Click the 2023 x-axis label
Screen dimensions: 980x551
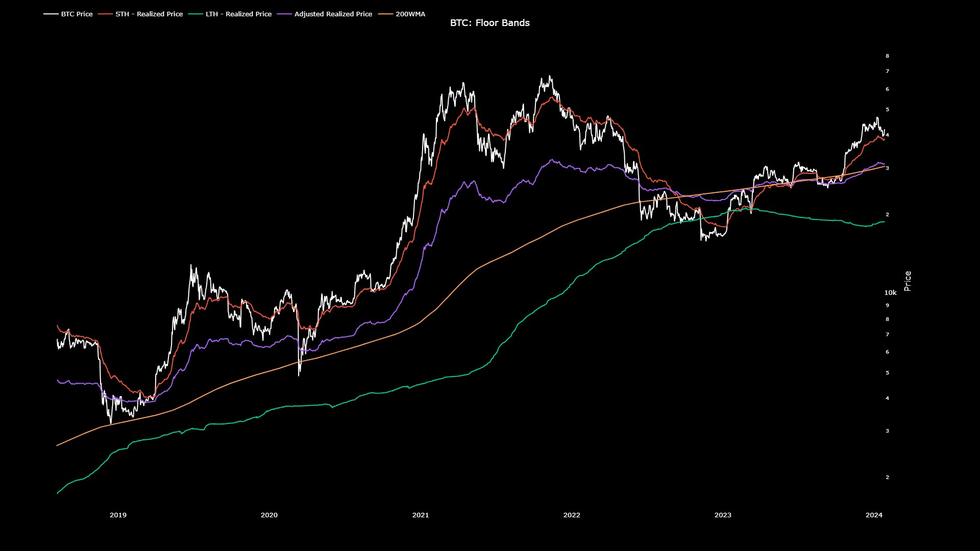click(723, 515)
